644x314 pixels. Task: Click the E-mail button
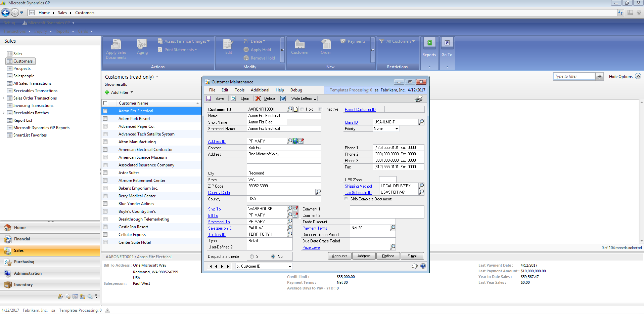[412, 256]
